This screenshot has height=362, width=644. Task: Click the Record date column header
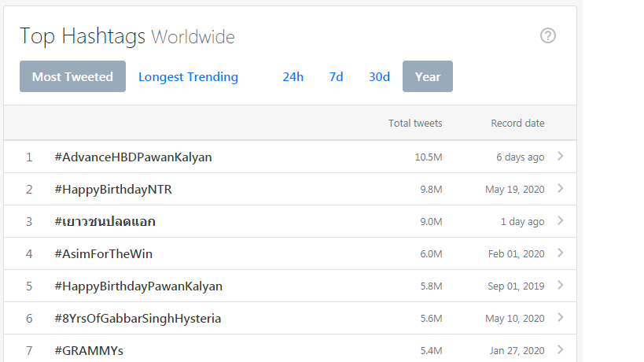coord(517,124)
